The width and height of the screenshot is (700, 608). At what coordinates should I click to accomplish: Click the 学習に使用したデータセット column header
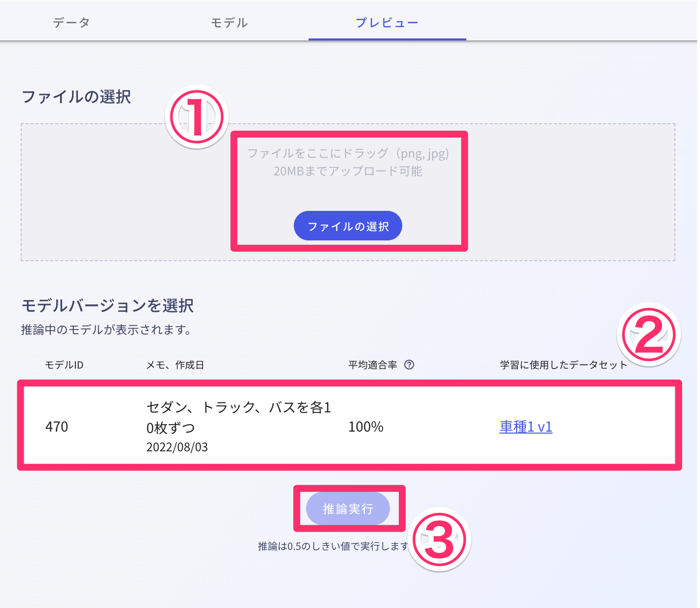[x=562, y=365]
